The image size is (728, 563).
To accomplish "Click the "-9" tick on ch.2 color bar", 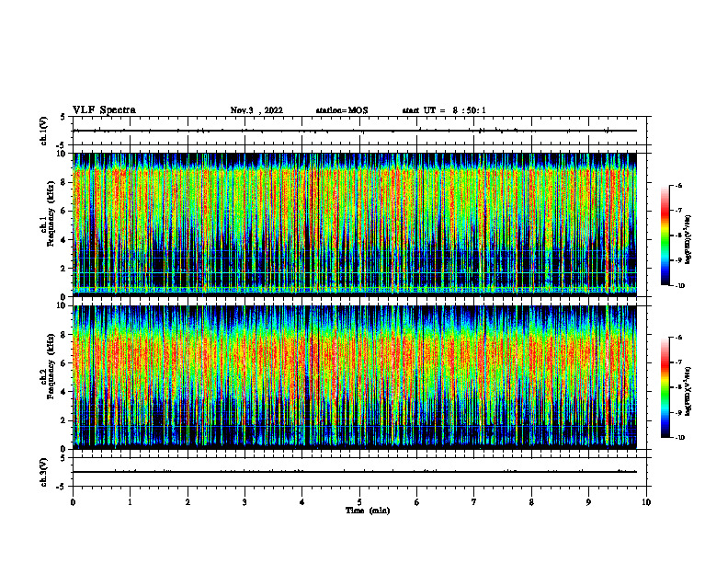I will pyautogui.click(x=678, y=412).
